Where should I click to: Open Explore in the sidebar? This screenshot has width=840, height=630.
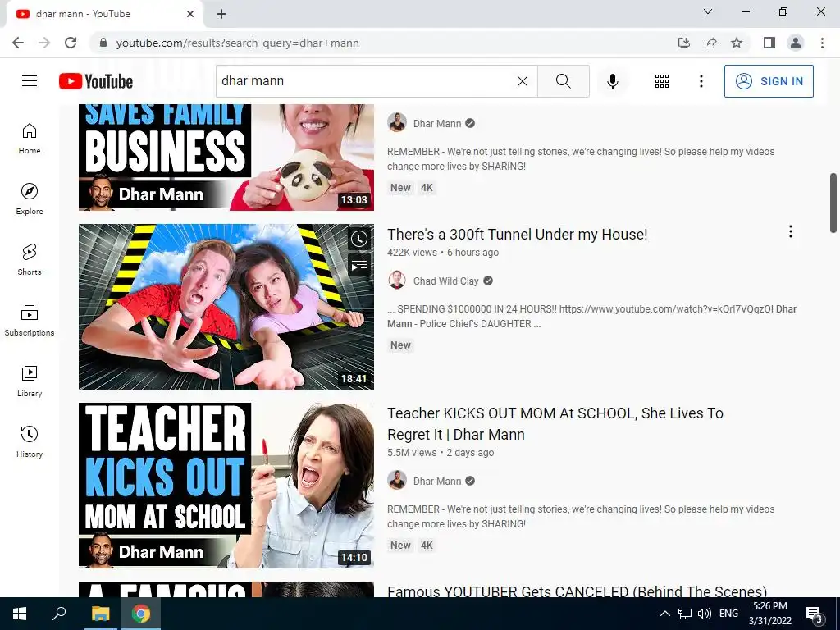30,199
